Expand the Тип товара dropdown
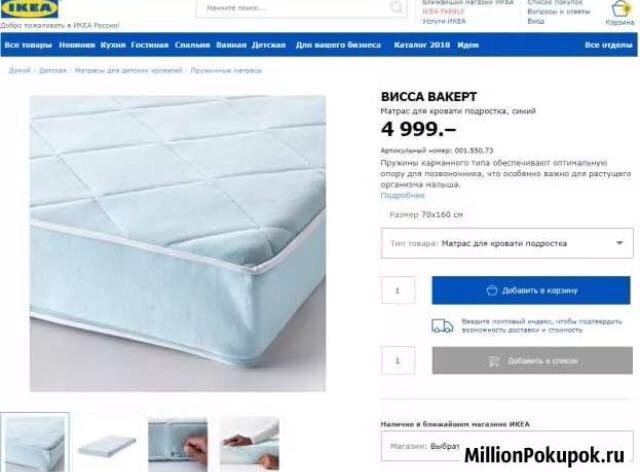The image size is (640, 472). pyautogui.click(x=507, y=243)
